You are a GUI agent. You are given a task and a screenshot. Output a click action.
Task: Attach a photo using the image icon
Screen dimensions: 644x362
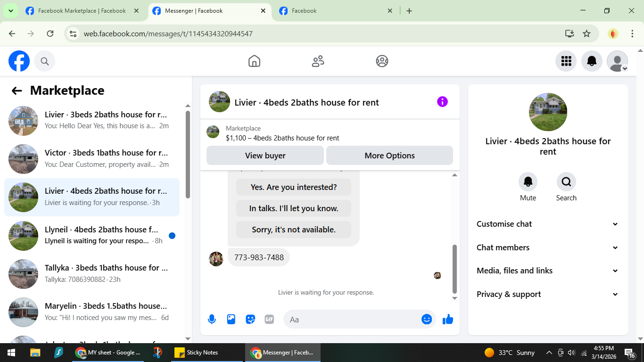point(231,320)
